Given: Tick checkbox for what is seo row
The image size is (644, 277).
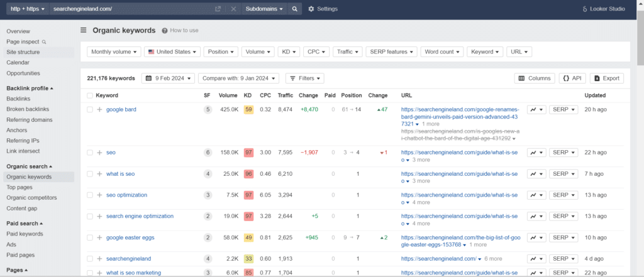Looking at the screenshot, I should [x=90, y=173].
